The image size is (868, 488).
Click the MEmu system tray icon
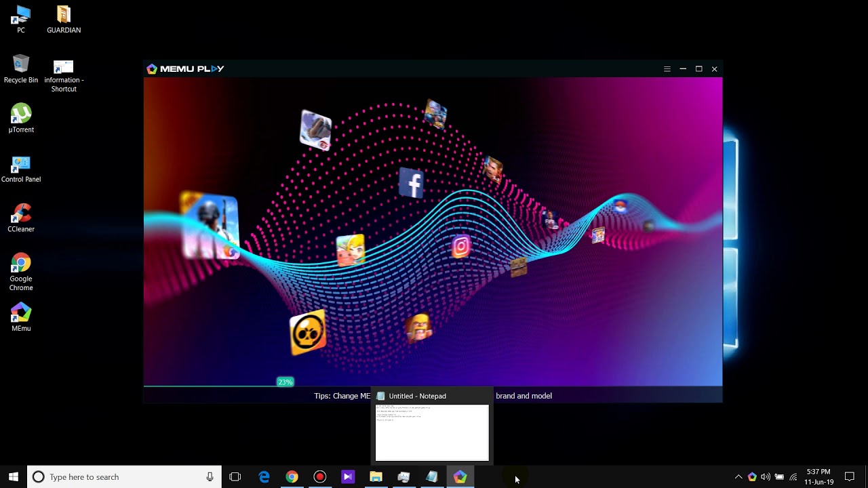(x=752, y=477)
